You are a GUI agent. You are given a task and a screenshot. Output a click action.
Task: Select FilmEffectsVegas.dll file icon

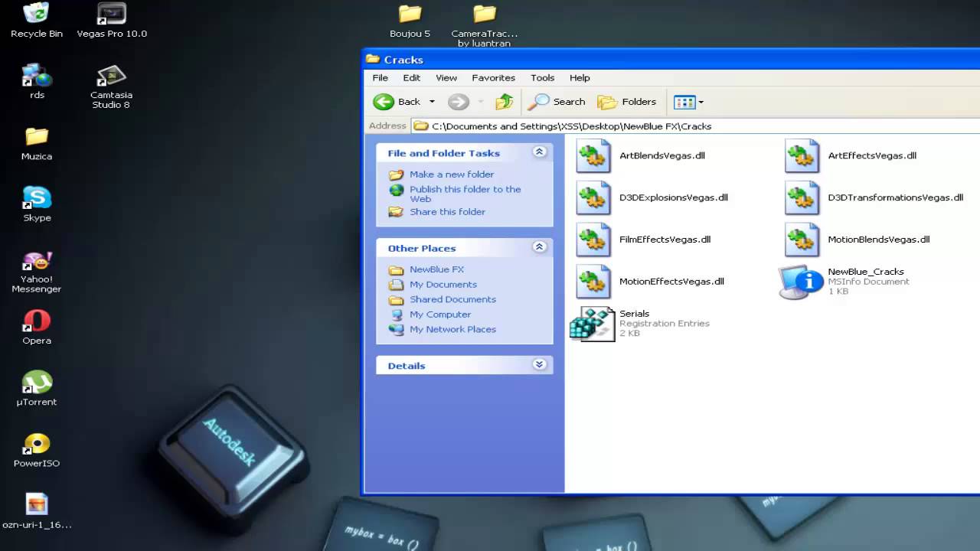[x=593, y=240]
